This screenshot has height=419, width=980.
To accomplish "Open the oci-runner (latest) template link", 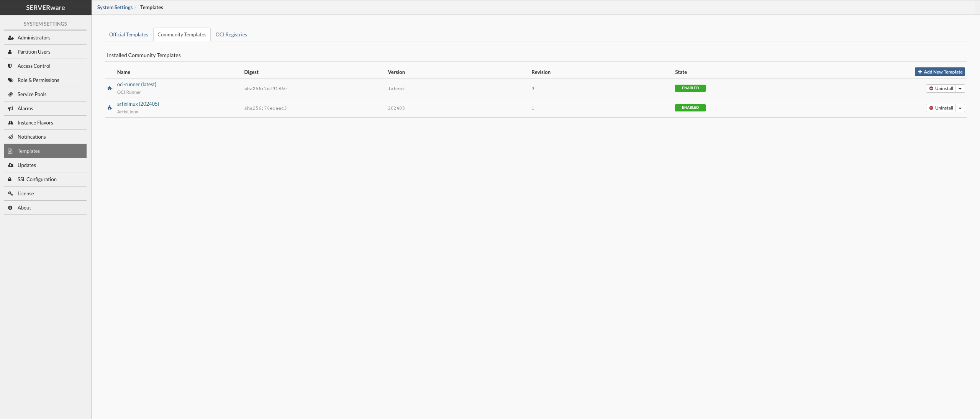I will [137, 84].
